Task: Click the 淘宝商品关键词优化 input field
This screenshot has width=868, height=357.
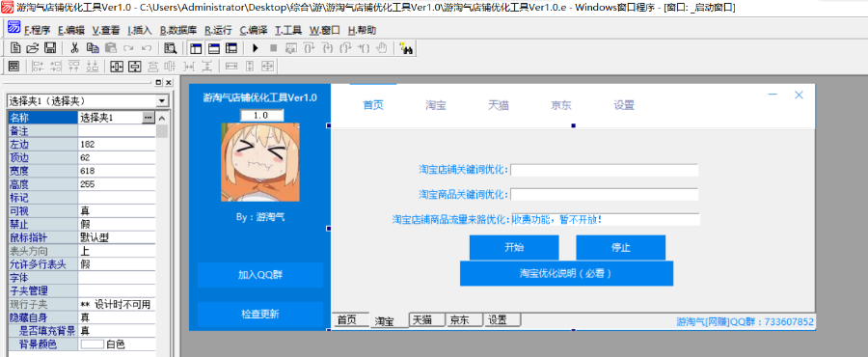Action: tap(605, 194)
